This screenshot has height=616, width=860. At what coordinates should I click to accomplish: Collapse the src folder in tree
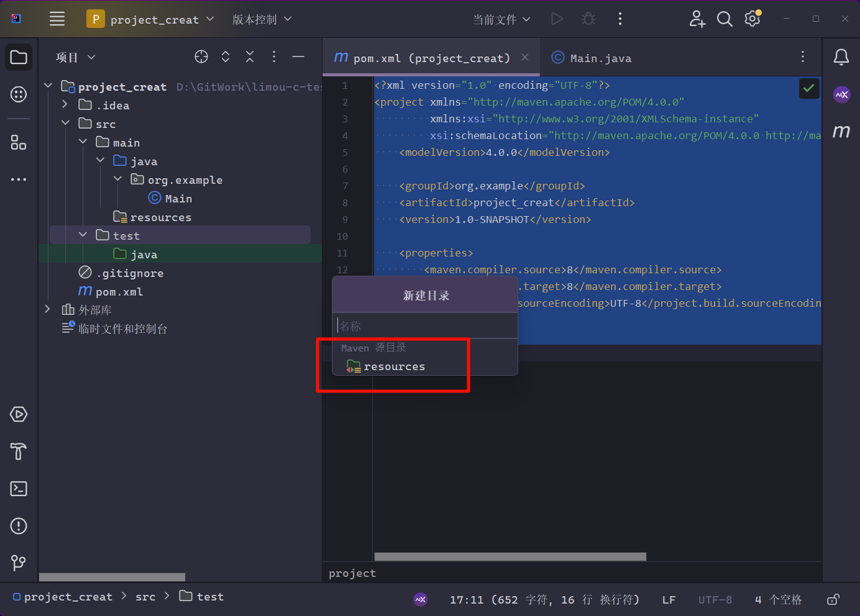coord(66,124)
